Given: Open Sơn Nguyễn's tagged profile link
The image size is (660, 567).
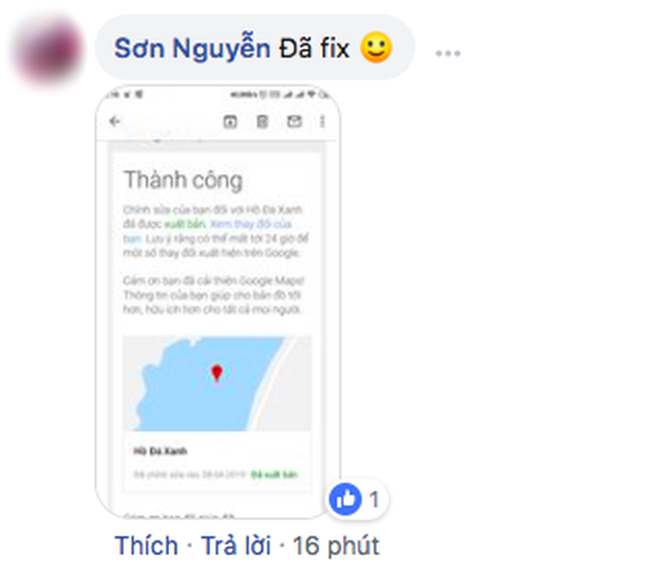Looking at the screenshot, I should coord(192,48).
